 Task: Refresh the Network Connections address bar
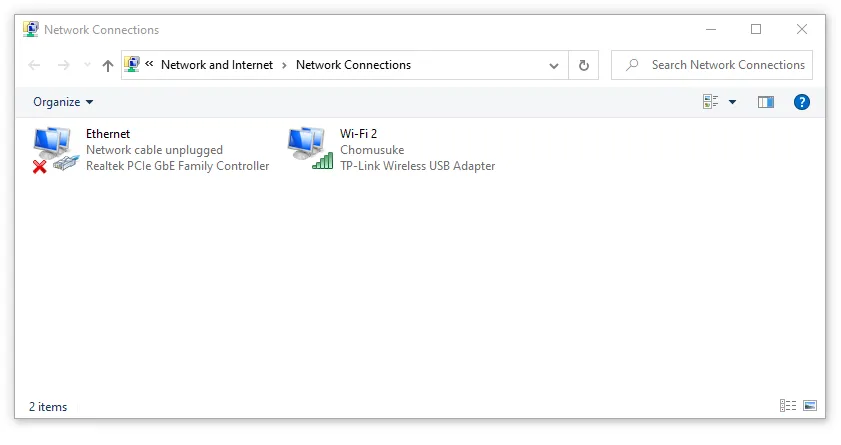(584, 65)
